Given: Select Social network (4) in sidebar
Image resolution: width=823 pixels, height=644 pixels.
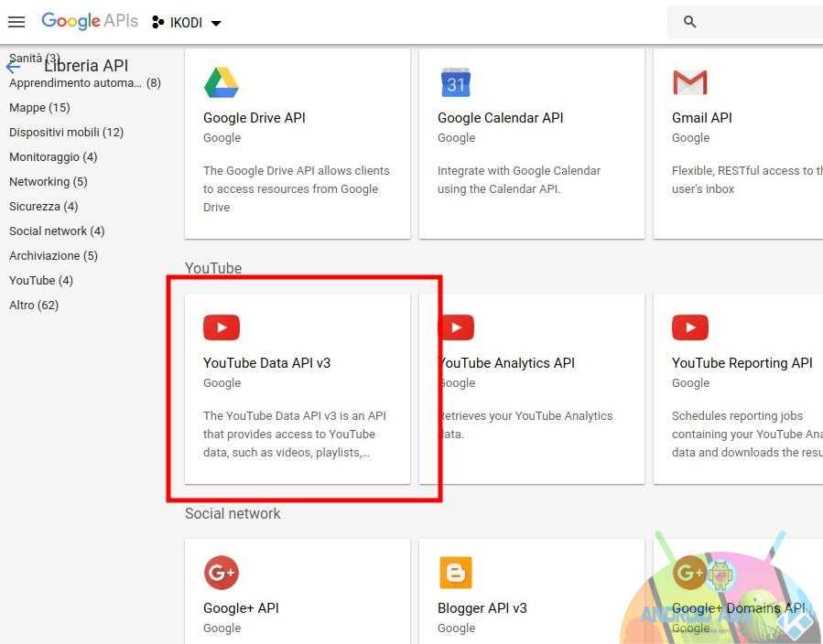Looking at the screenshot, I should [57, 231].
